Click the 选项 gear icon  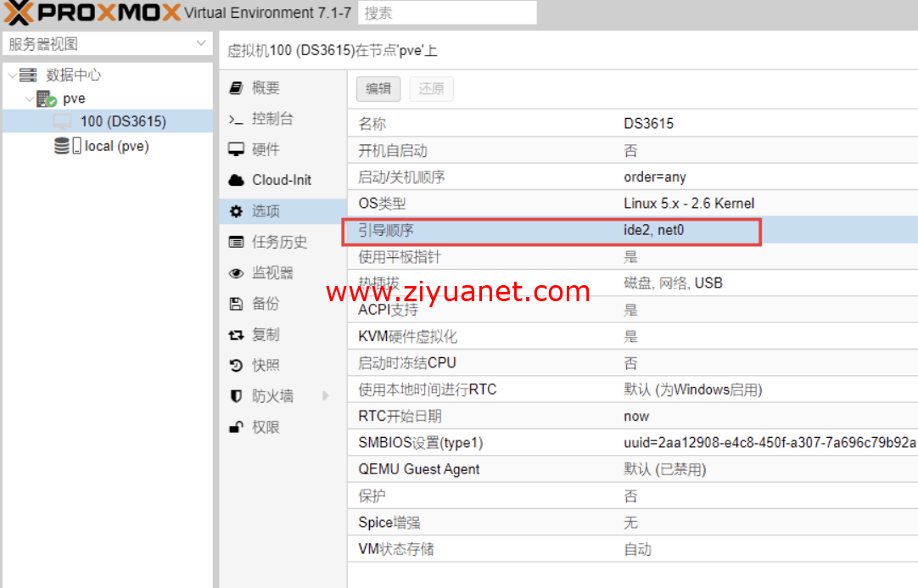(236, 211)
